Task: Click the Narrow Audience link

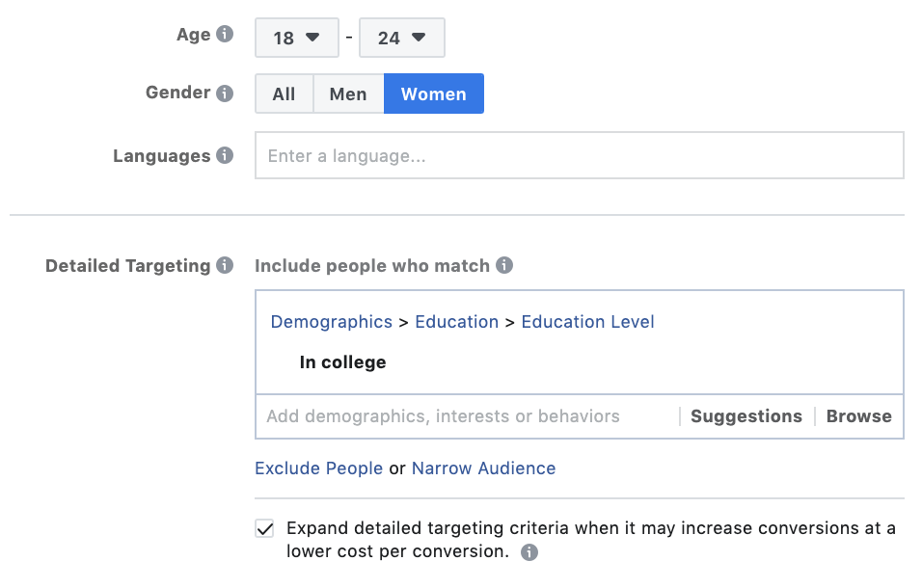Action: (x=483, y=468)
